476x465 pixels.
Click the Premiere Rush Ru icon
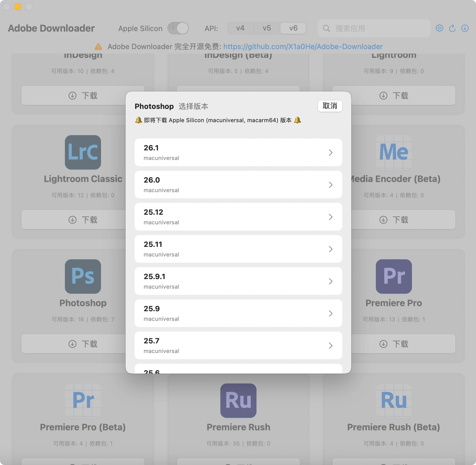[x=238, y=401]
